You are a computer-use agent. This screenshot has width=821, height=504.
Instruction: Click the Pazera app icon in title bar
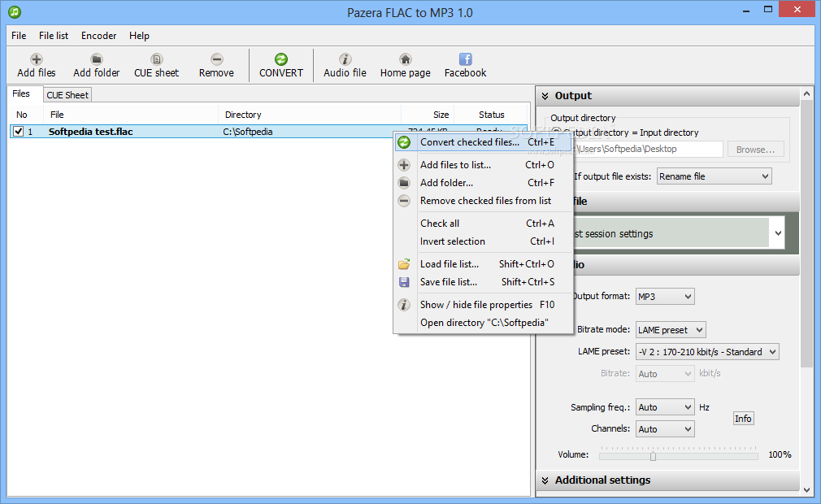15,11
